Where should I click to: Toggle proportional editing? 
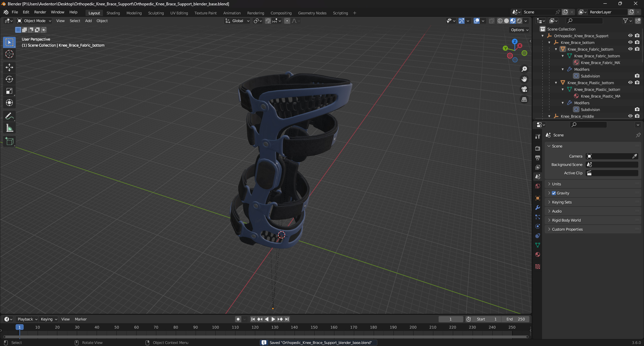pyautogui.click(x=287, y=21)
